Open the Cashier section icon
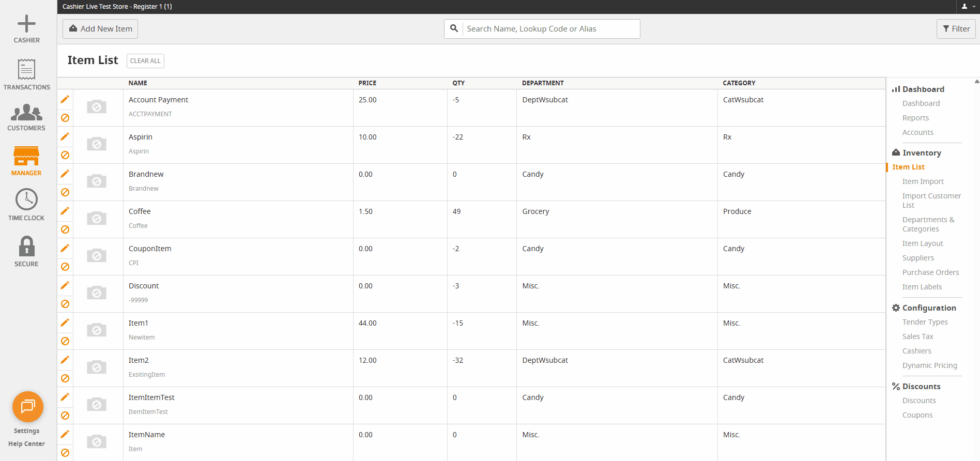The height and width of the screenshot is (461, 980). pos(26,24)
